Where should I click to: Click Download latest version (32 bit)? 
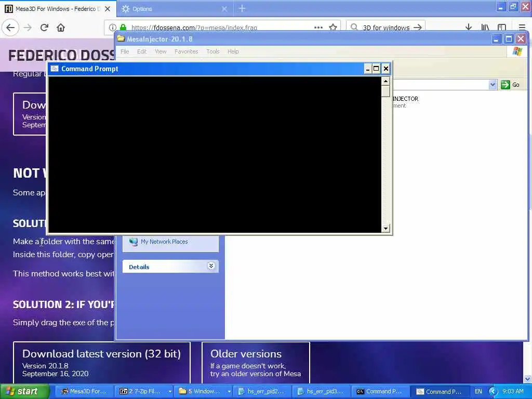tap(102, 363)
